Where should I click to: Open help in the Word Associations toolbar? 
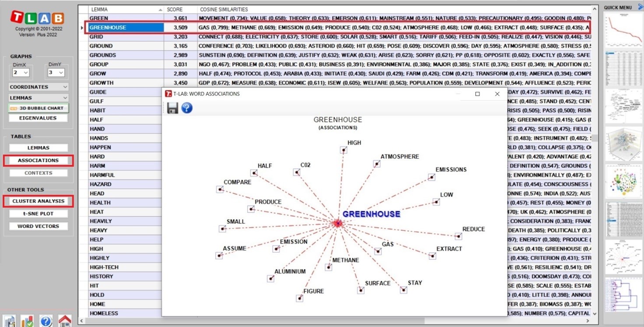click(187, 108)
